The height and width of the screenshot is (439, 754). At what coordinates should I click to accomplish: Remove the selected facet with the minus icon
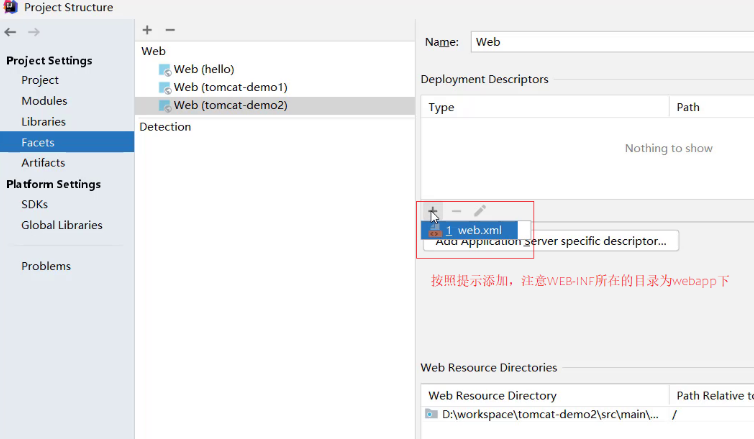coord(170,30)
